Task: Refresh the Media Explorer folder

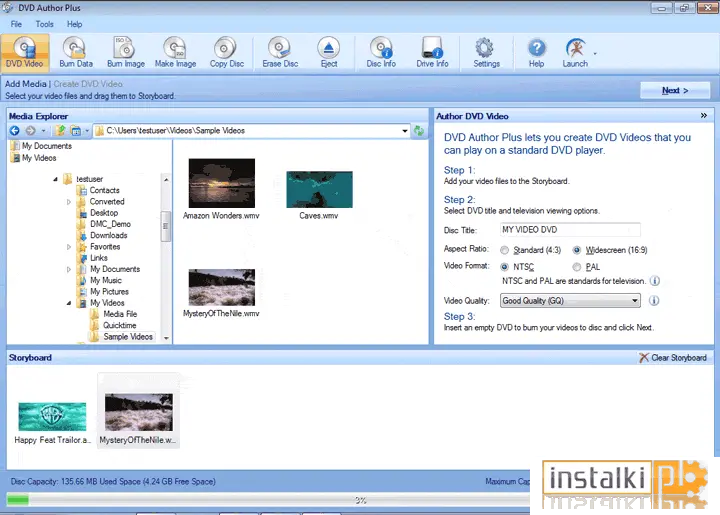Action: click(x=419, y=131)
